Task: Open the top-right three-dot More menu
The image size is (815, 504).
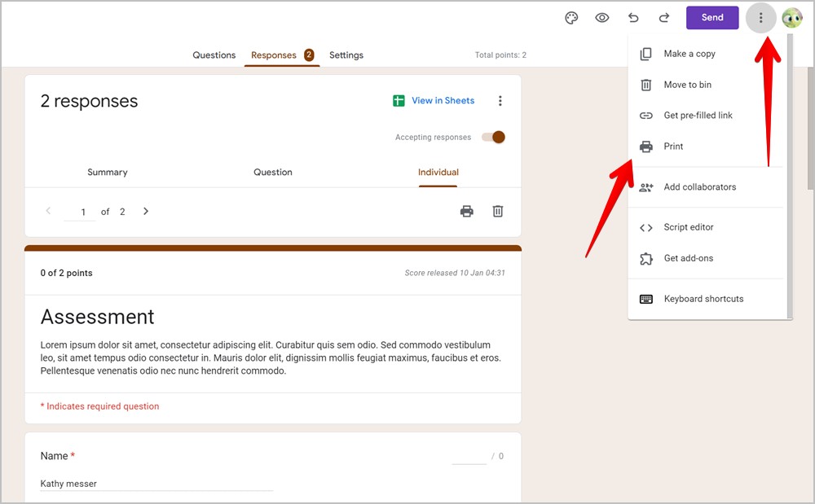Action: pyautogui.click(x=760, y=18)
